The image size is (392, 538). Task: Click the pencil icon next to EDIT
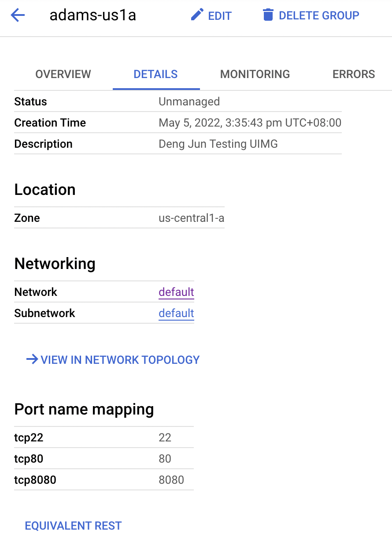tap(196, 15)
